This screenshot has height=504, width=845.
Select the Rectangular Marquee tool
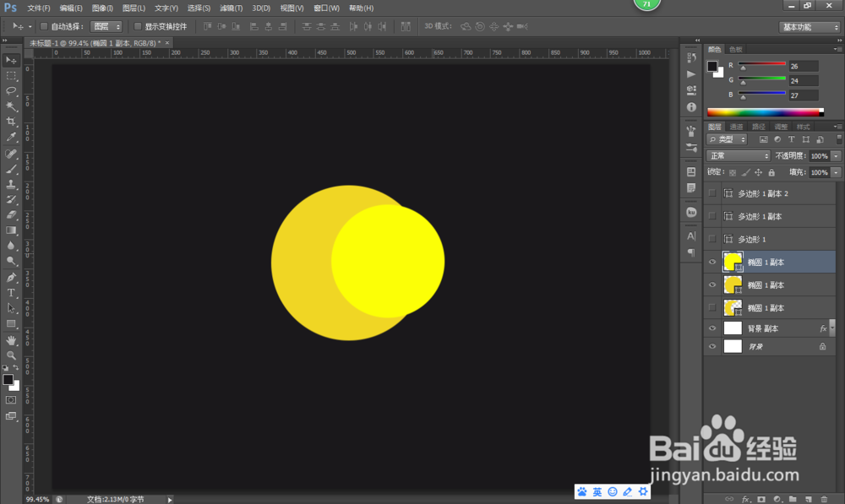click(11, 75)
